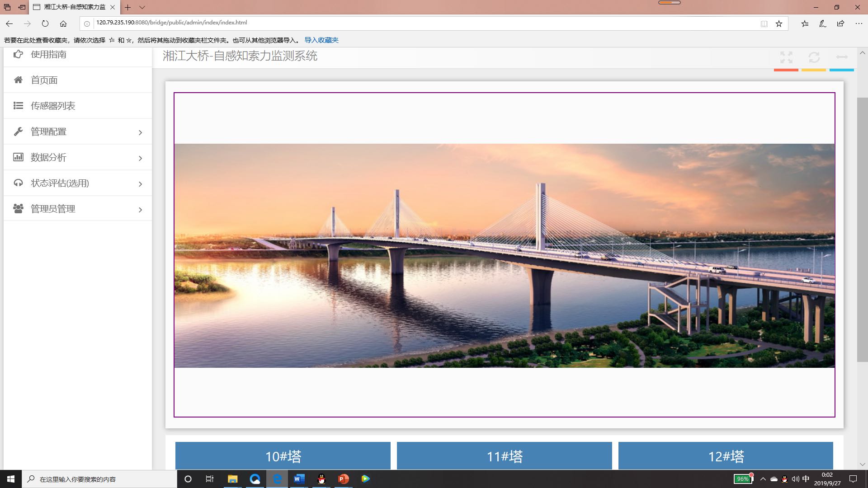Open QQ penguin icon on taskbar

[321, 479]
